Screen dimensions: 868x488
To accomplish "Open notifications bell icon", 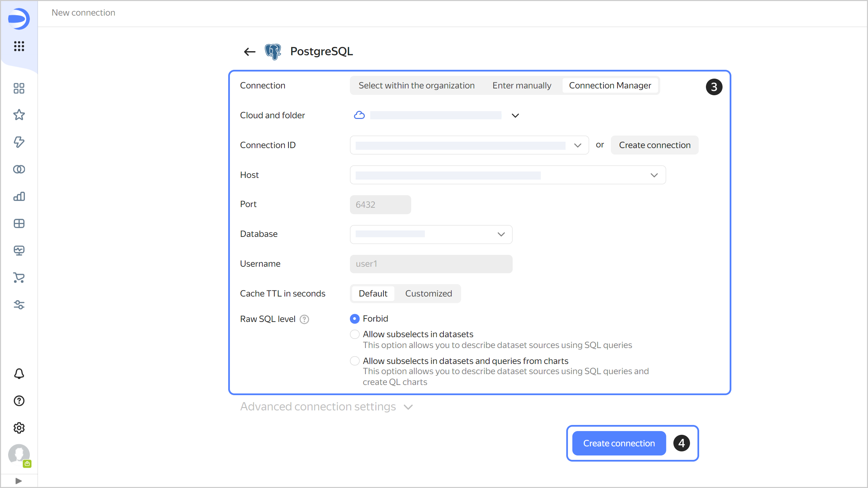I will (x=19, y=373).
